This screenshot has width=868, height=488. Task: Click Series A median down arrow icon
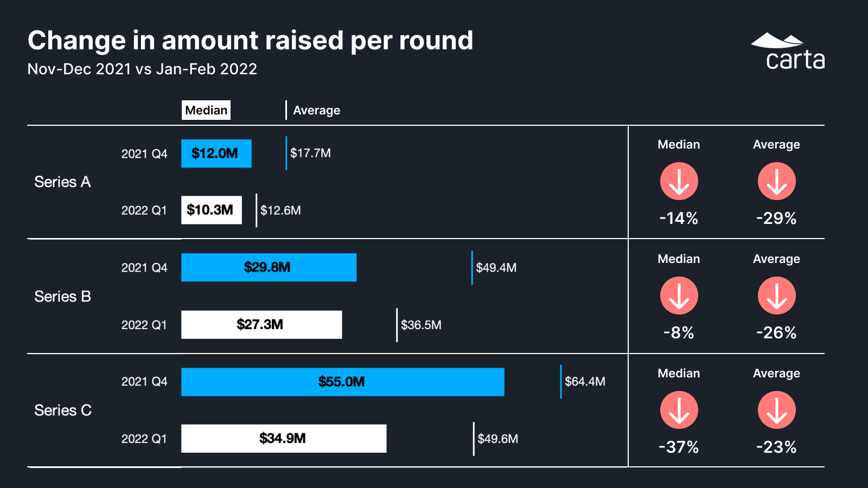(x=679, y=181)
